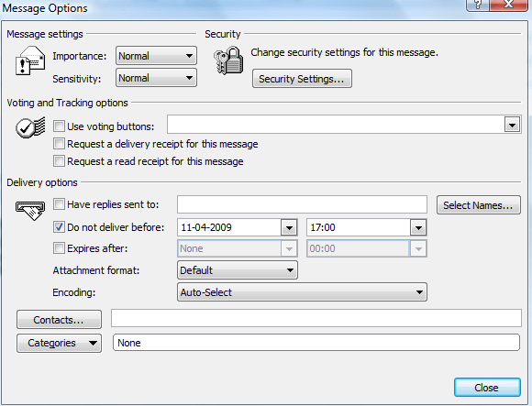Enable the Use voting buttons checkbox
Image resolution: width=532 pixels, height=406 pixels.
59,126
